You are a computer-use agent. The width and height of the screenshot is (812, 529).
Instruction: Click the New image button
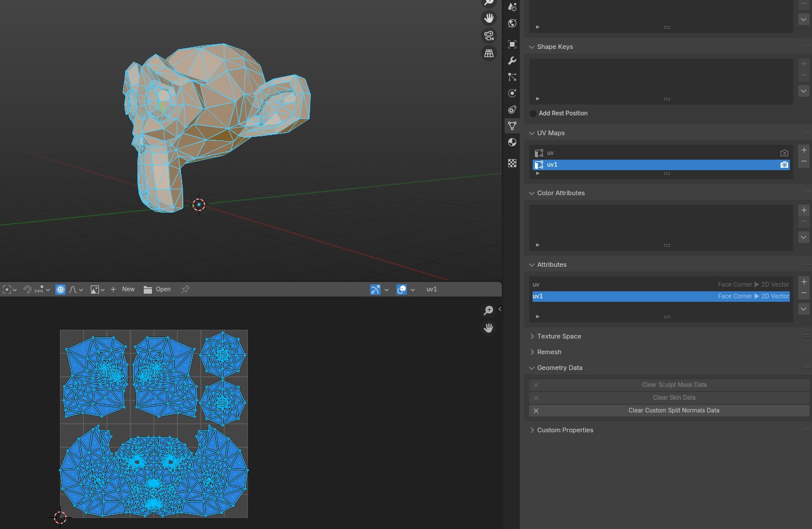pyautogui.click(x=123, y=290)
